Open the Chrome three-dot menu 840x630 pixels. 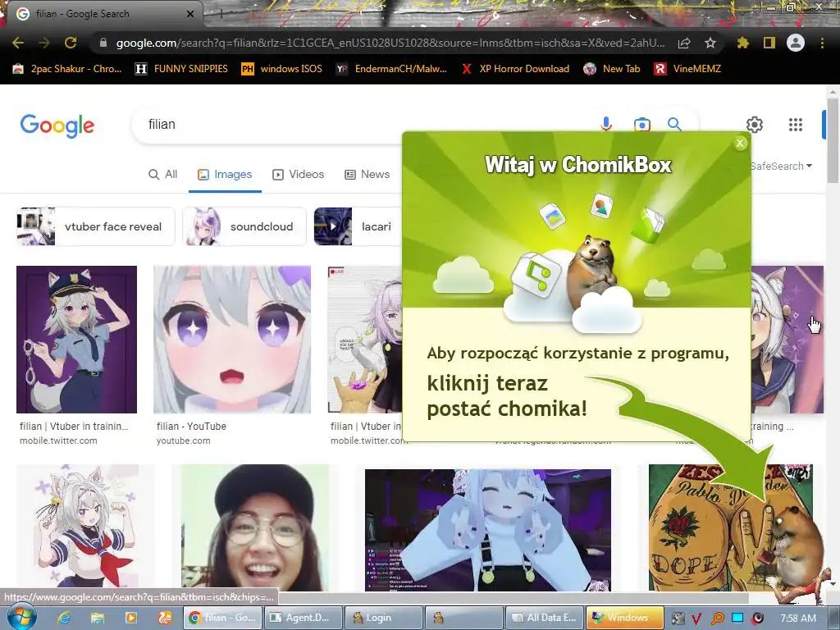click(x=822, y=43)
